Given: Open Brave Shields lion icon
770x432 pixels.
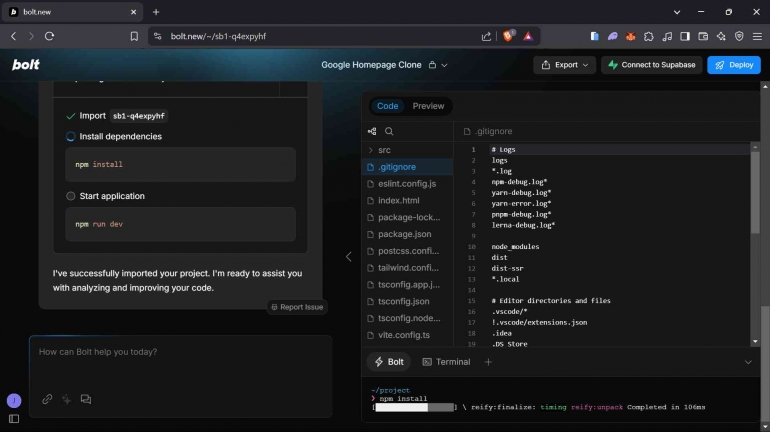Looking at the screenshot, I should [x=508, y=36].
